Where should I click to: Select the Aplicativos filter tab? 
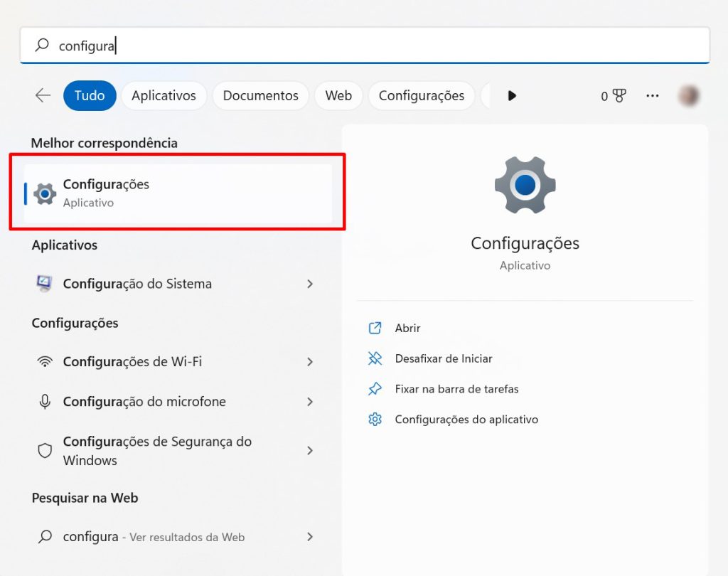(x=164, y=95)
